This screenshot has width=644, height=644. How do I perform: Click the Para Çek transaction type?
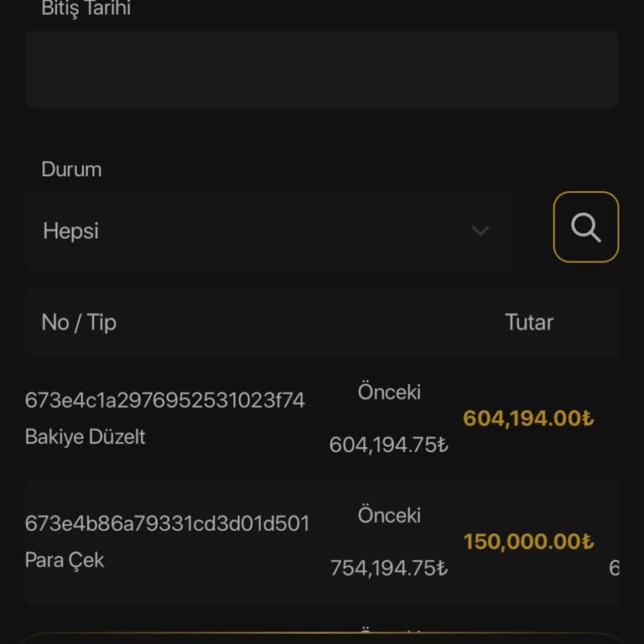click(x=65, y=560)
